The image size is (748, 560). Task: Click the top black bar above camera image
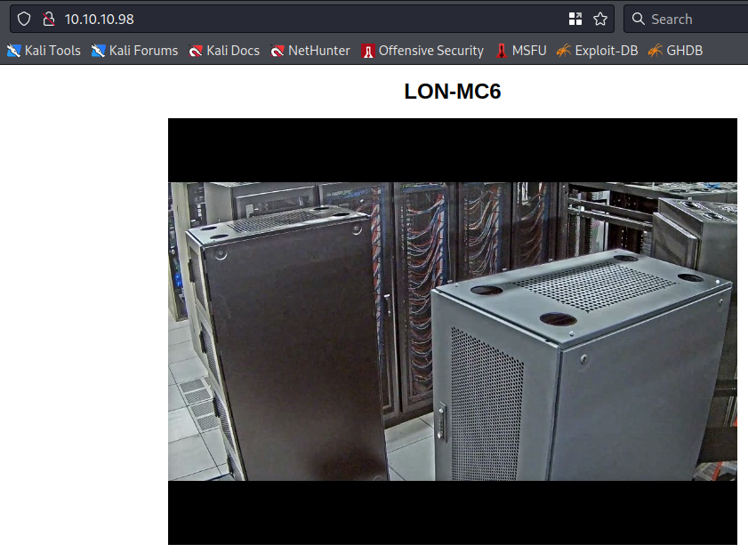(x=452, y=149)
